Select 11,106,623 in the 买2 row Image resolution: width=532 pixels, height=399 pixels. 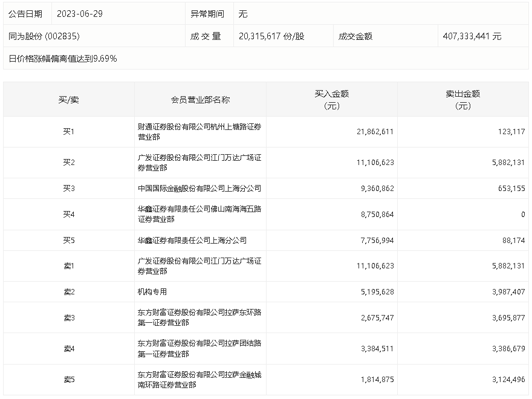(x=375, y=163)
